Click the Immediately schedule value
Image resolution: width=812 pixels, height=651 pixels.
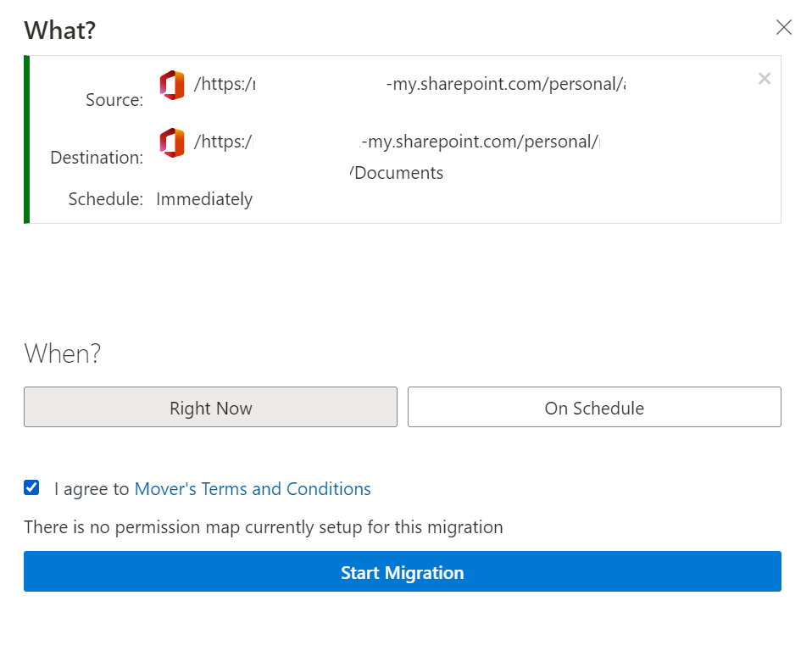204,199
